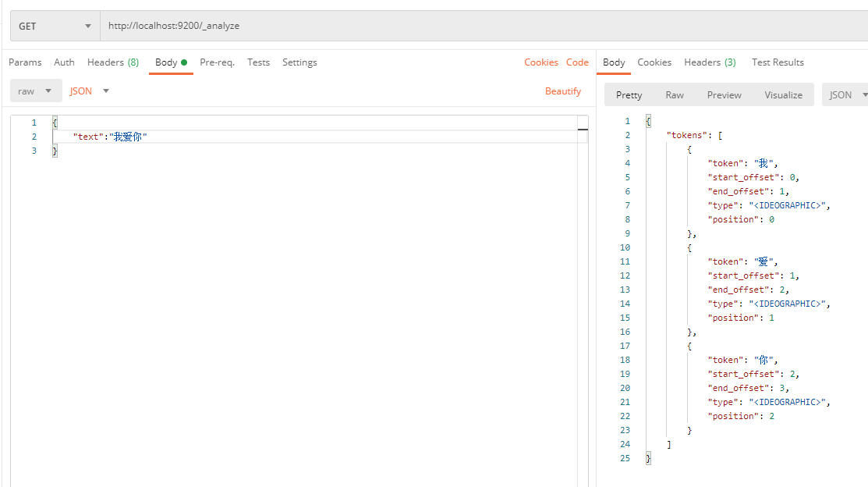The image size is (868, 487).
Task: Open the GET method dropdown
Action: [x=55, y=26]
